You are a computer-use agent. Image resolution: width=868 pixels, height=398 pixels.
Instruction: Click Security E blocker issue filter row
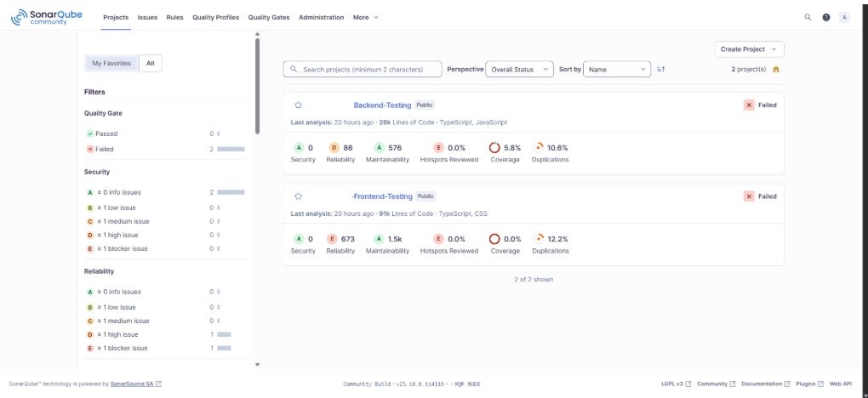(x=164, y=248)
